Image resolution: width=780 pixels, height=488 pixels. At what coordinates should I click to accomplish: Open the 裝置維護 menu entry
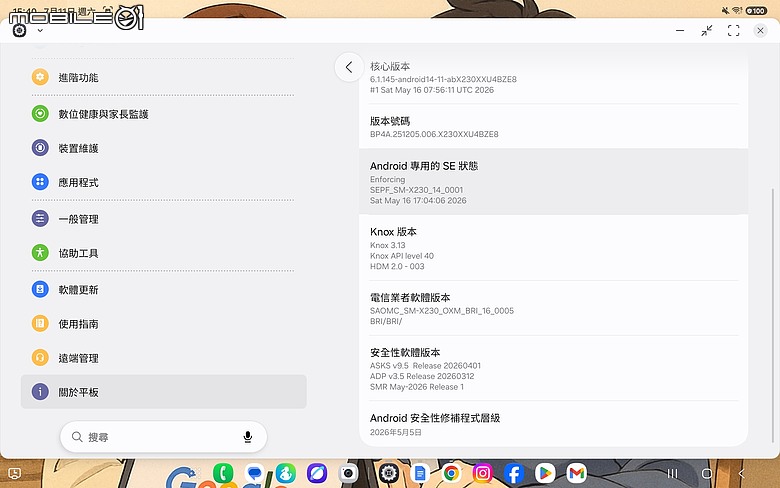point(164,148)
